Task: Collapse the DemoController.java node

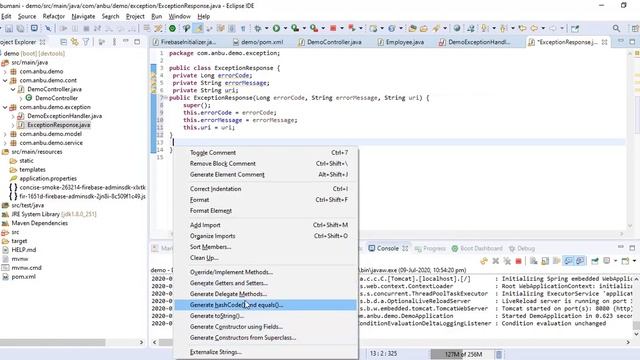Action: point(13,89)
